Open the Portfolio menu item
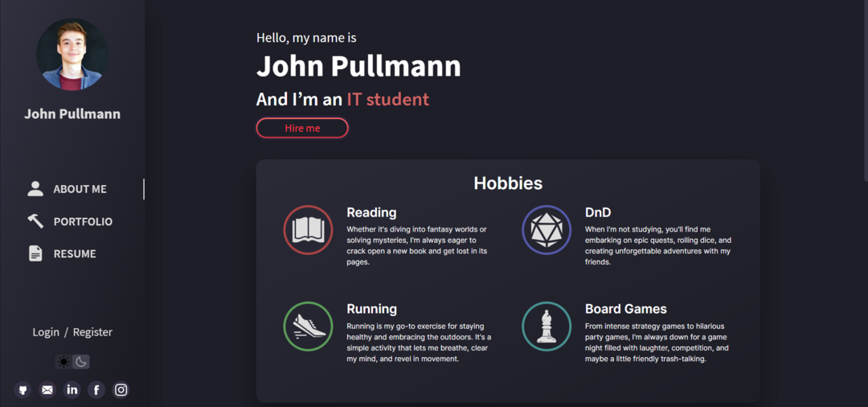Screen dimensions: 868x407 pyautogui.click(x=83, y=221)
